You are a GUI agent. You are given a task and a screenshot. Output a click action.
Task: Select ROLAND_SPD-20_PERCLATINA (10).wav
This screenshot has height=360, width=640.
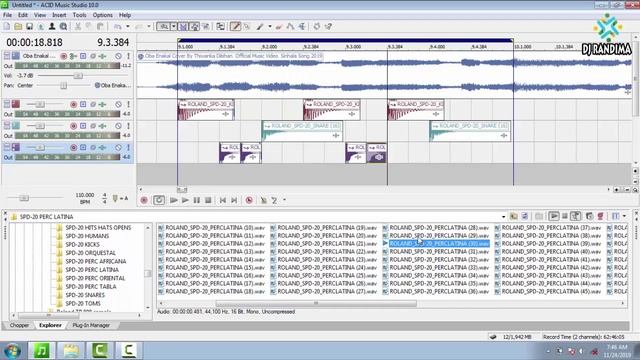click(x=215, y=228)
